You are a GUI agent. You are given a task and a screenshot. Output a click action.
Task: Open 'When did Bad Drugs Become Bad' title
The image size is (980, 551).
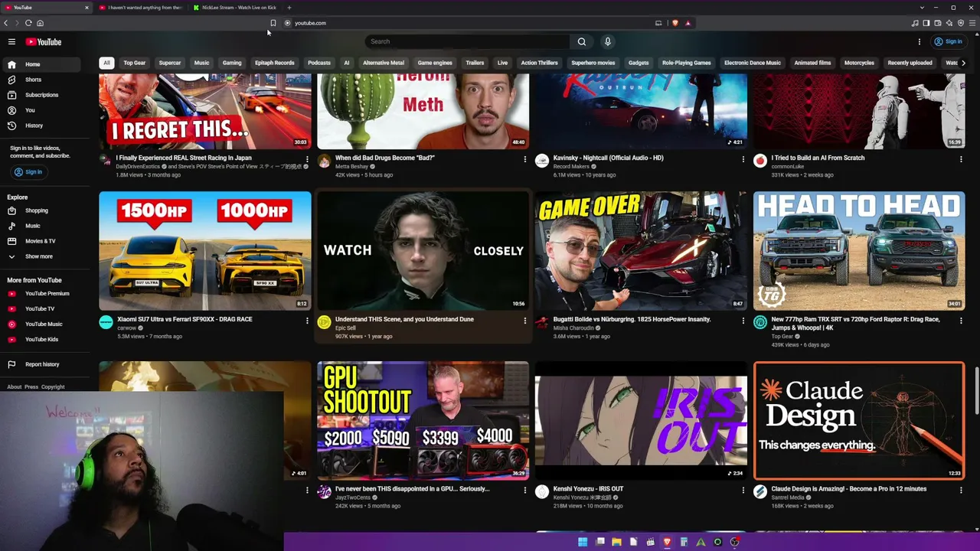click(x=385, y=158)
